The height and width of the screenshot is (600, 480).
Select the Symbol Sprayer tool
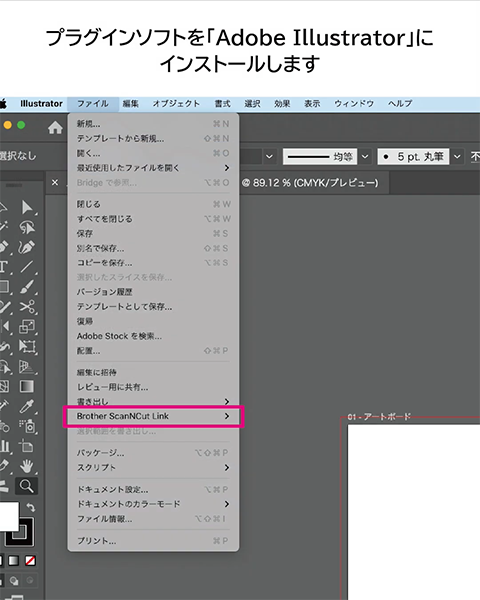point(27,426)
